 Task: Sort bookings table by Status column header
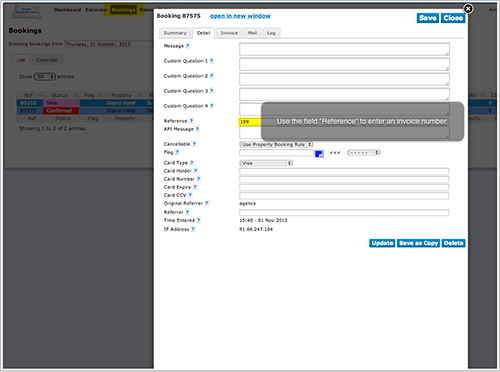tap(61, 95)
